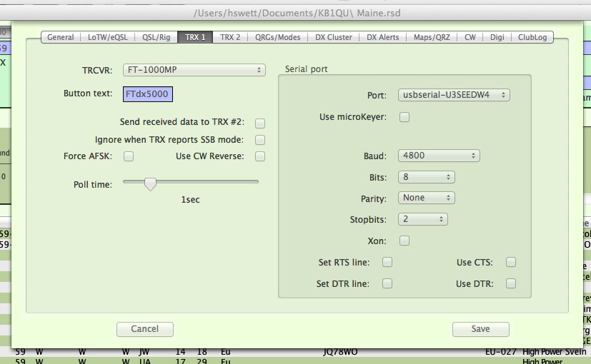Click the Poll time slider handle
Screen dimensions: 591x364
pos(150,183)
